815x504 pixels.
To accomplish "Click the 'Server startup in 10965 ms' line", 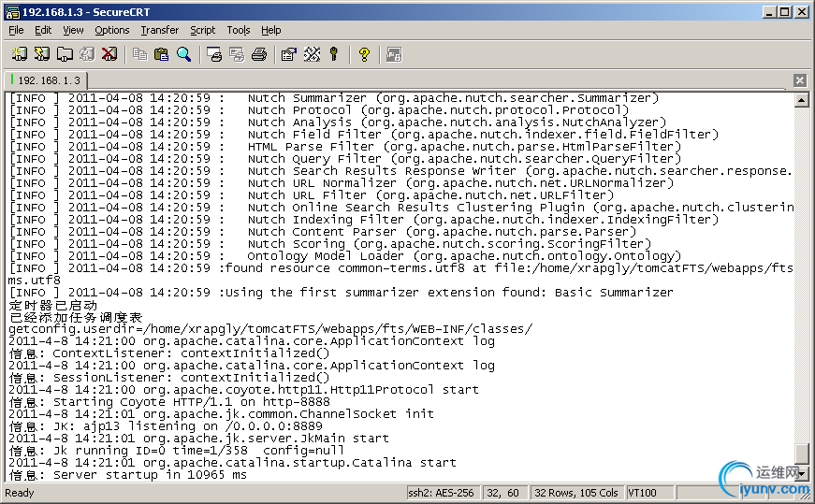I will point(128,475).
